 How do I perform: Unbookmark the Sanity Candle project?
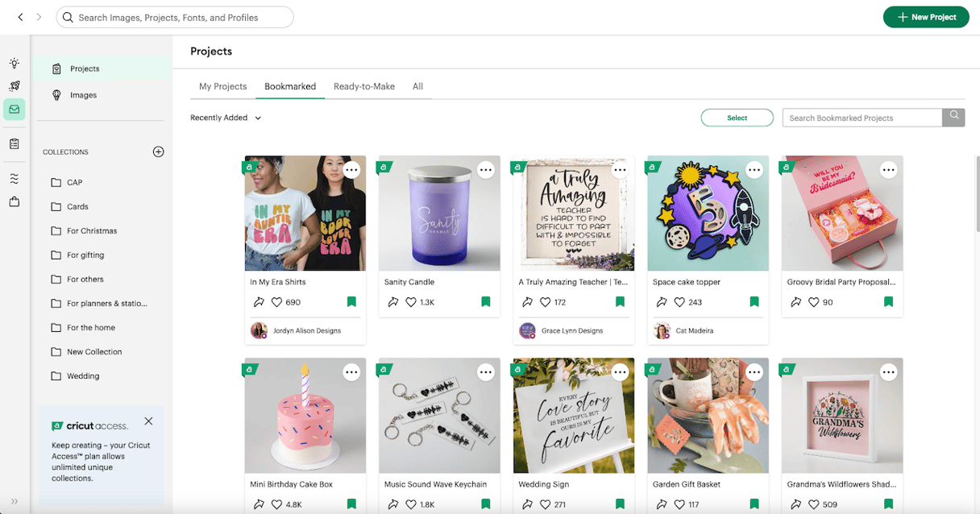point(485,301)
